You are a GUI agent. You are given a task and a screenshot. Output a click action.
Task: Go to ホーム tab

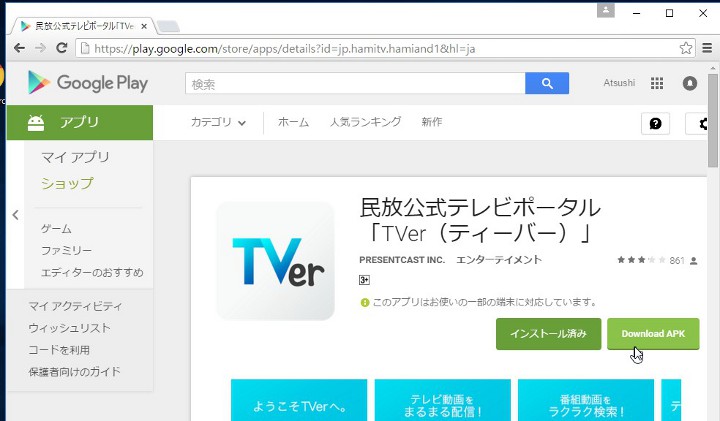[x=293, y=122]
